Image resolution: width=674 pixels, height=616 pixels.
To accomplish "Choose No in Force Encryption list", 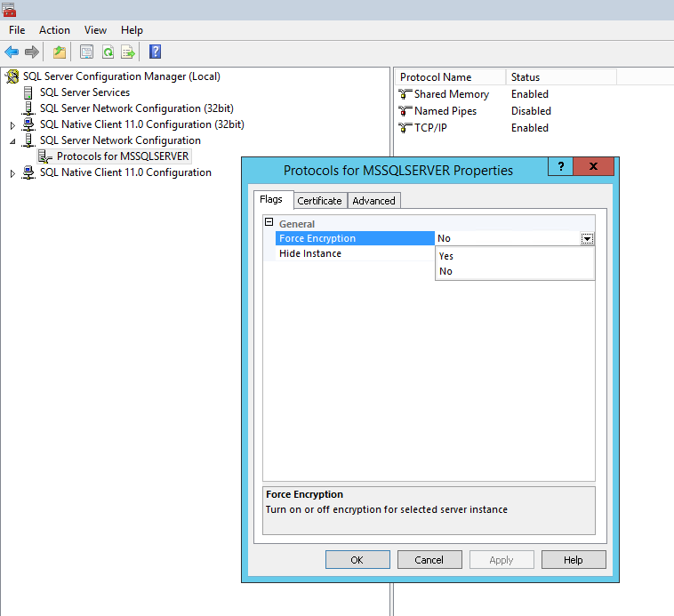I will [446, 271].
